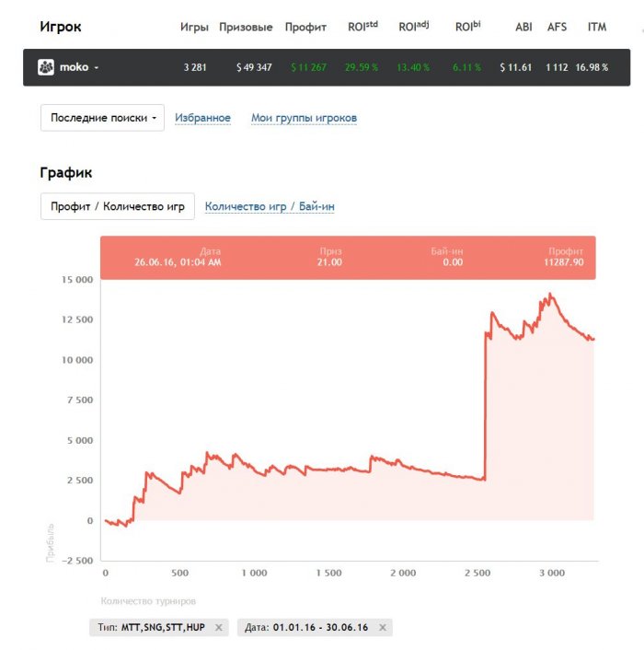Expand the moko player dropdown arrow
Screen dimensions: 644x650
(x=96, y=68)
